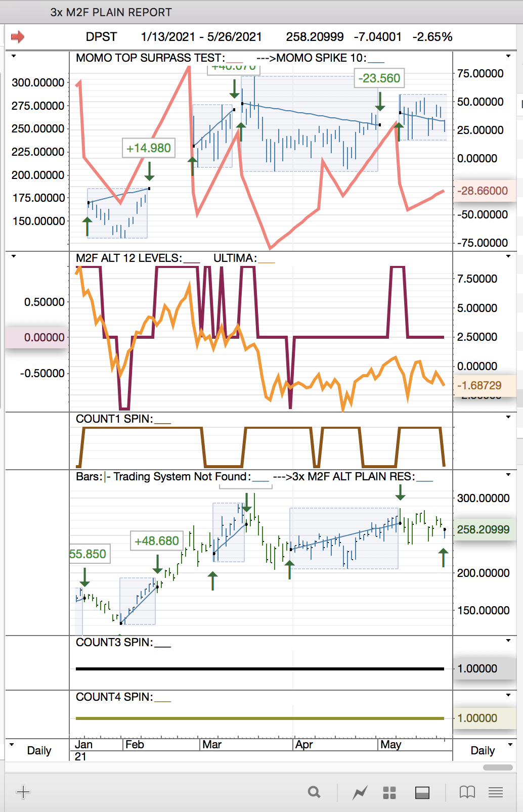Select the line chart icon in toolbar

pyautogui.click(x=360, y=792)
